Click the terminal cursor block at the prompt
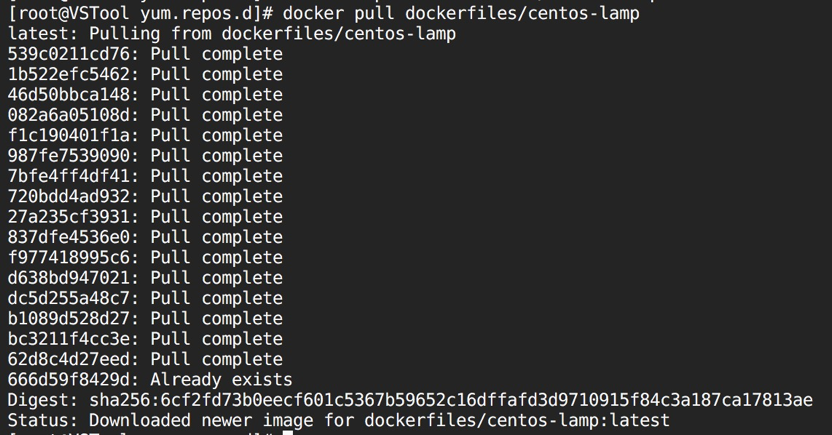This screenshot has height=435, width=832. [288, 433]
